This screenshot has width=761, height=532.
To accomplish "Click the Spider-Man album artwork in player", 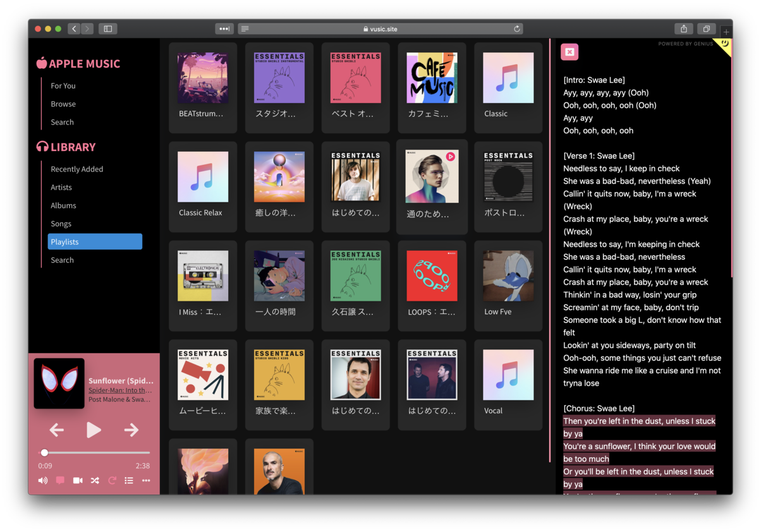I will 59,384.
